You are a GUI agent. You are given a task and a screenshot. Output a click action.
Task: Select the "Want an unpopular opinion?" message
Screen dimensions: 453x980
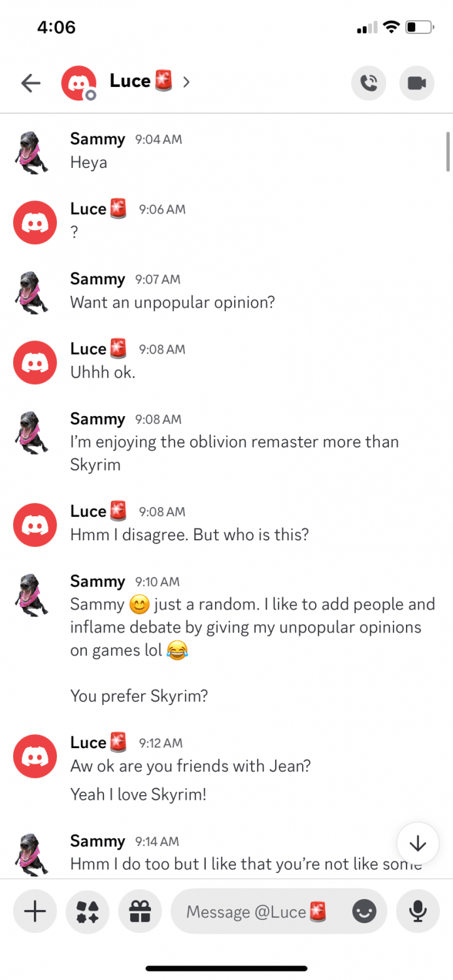coord(173,302)
